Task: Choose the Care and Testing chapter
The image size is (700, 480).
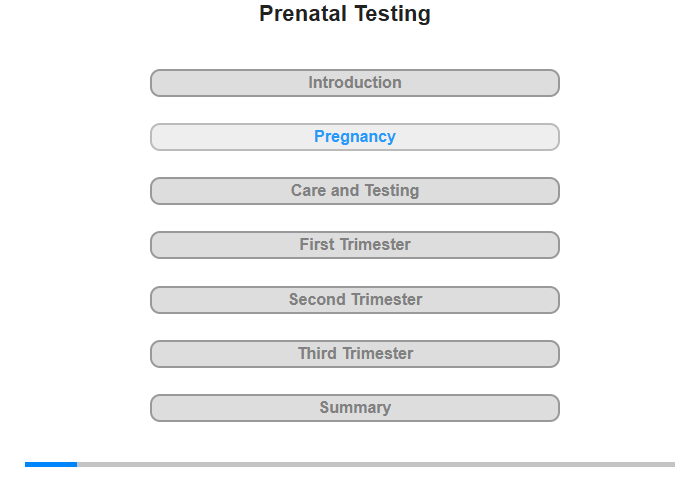Action: coord(355,191)
